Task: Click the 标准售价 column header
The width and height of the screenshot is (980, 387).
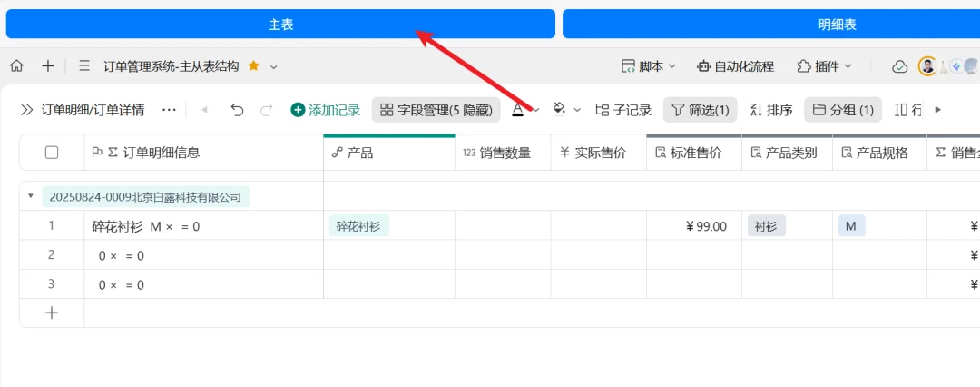Action: (x=694, y=153)
